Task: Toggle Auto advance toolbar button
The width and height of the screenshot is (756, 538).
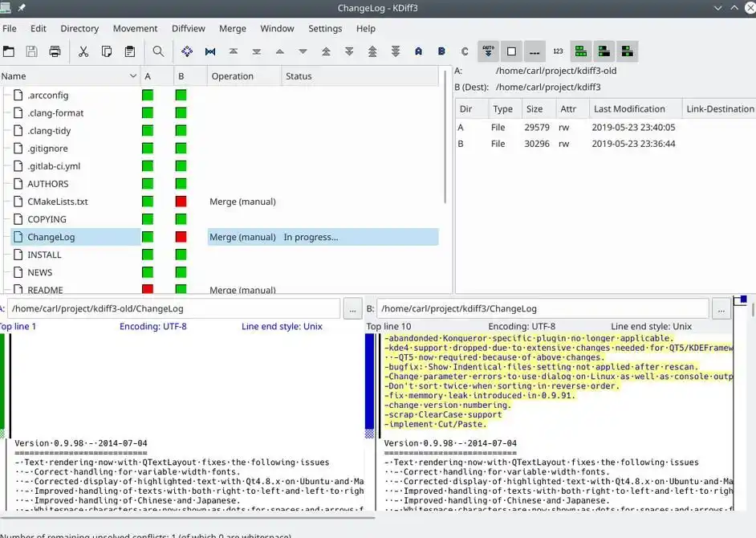Action: pyautogui.click(x=489, y=51)
